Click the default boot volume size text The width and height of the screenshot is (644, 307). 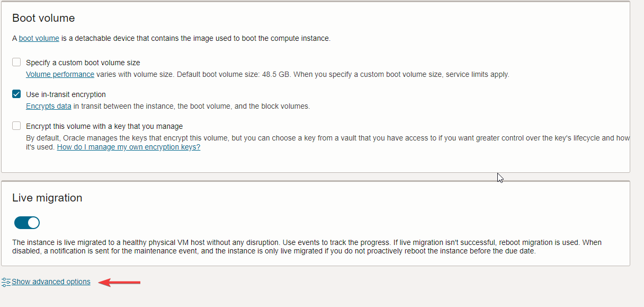(233, 74)
